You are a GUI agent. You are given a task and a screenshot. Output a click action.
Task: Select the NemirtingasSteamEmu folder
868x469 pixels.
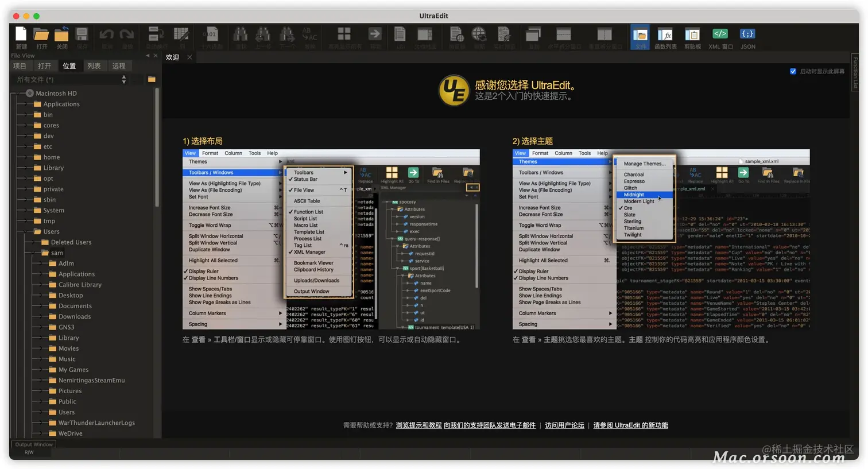pyautogui.click(x=91, y=381)
